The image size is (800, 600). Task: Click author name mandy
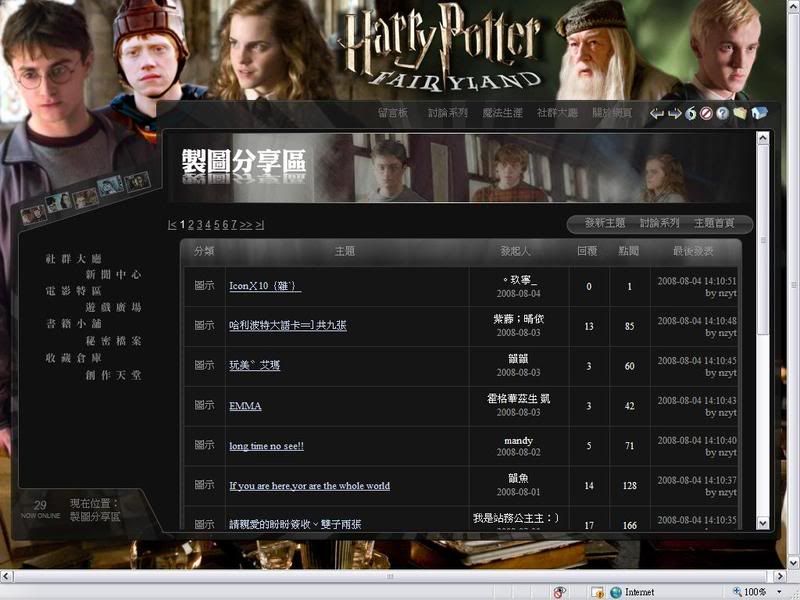pos(518,440)
